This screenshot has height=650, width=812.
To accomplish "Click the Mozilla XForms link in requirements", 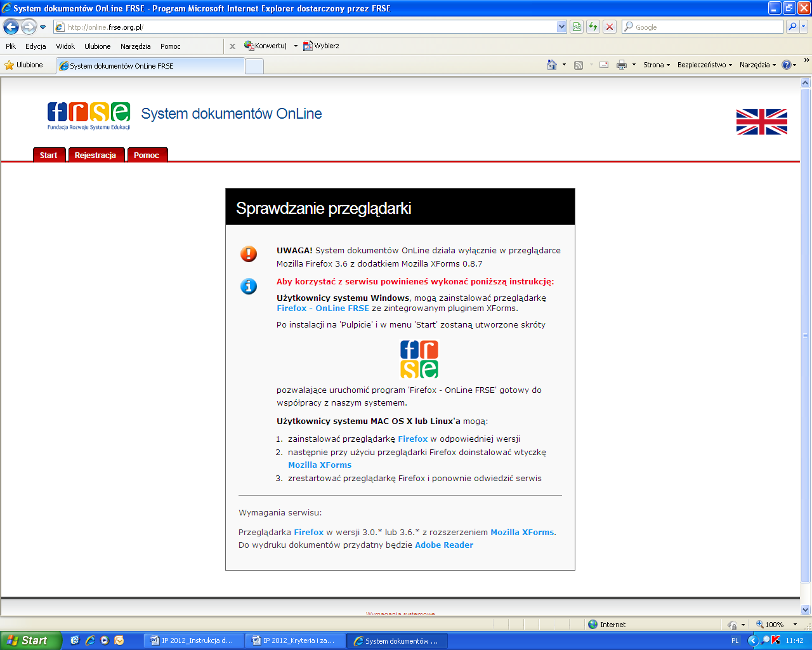I will pos(522,532).
